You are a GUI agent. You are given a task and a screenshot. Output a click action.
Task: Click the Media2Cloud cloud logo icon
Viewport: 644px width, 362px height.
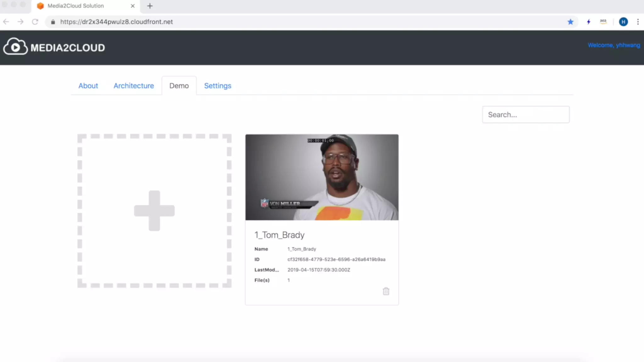pos(15,47)
